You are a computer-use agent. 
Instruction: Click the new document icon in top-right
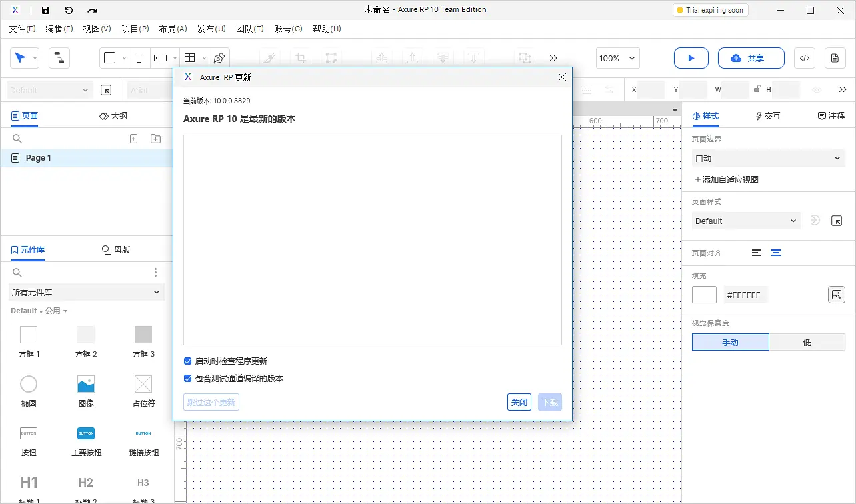coord(835,58)
